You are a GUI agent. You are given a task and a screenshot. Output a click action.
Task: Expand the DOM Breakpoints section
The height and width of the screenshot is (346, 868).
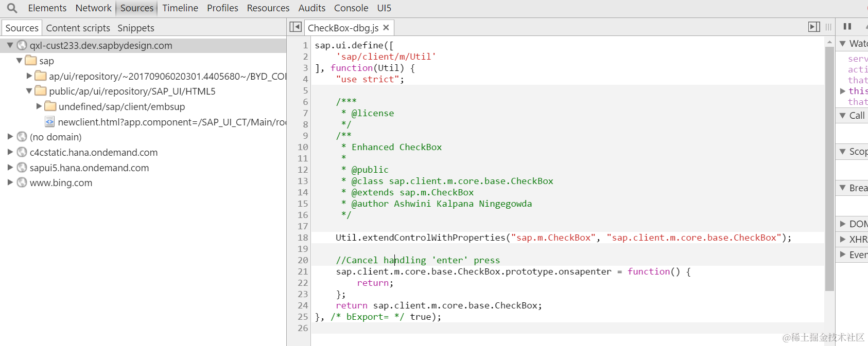(843, 224)
